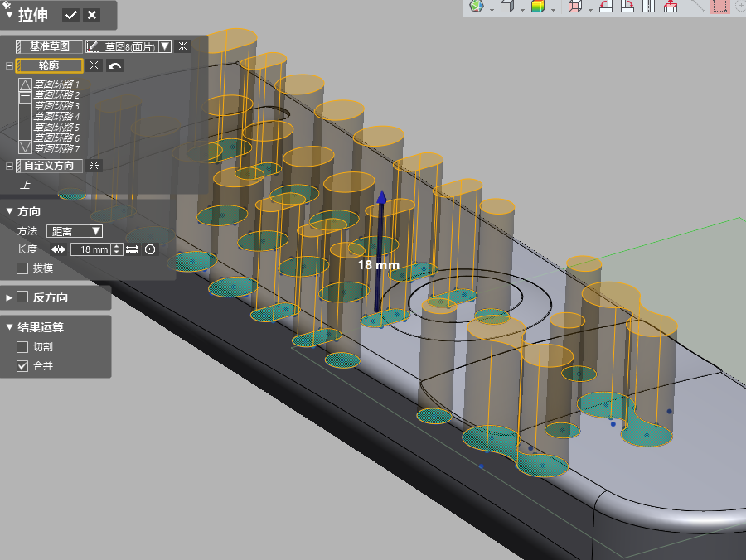The image size is (746, 560).
Task: Increase length with stepper up arrow
Action: pyautogui.click(x=117, y=246)
